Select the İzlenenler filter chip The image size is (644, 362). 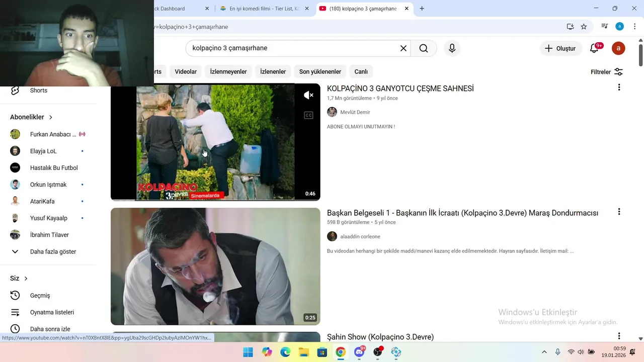(x=273, y=71)
